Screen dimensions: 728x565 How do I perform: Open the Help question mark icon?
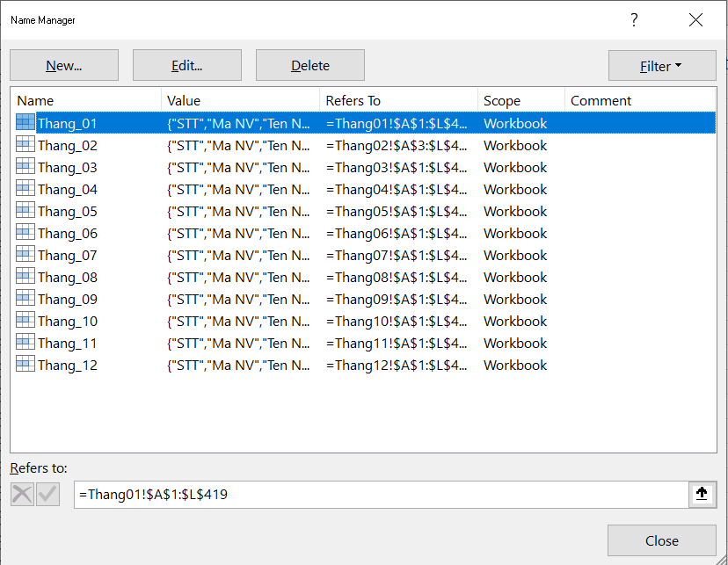634,20
